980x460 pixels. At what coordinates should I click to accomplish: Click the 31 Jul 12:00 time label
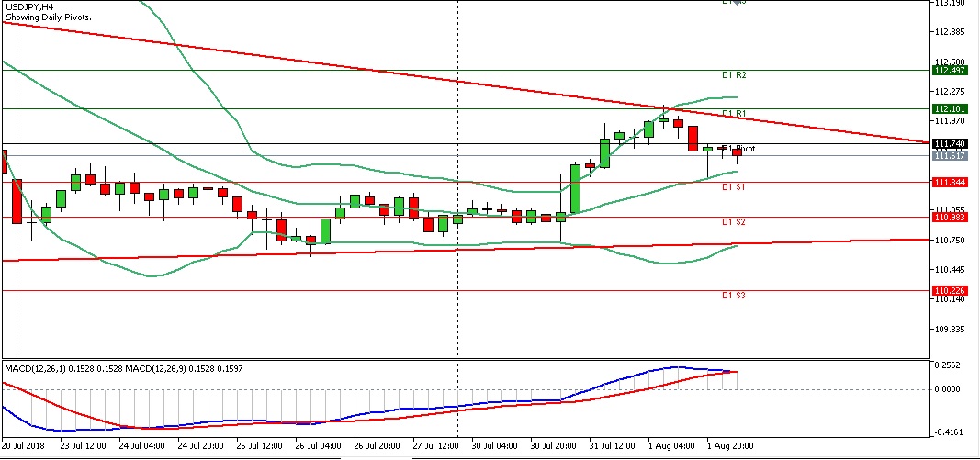[613, 446]
